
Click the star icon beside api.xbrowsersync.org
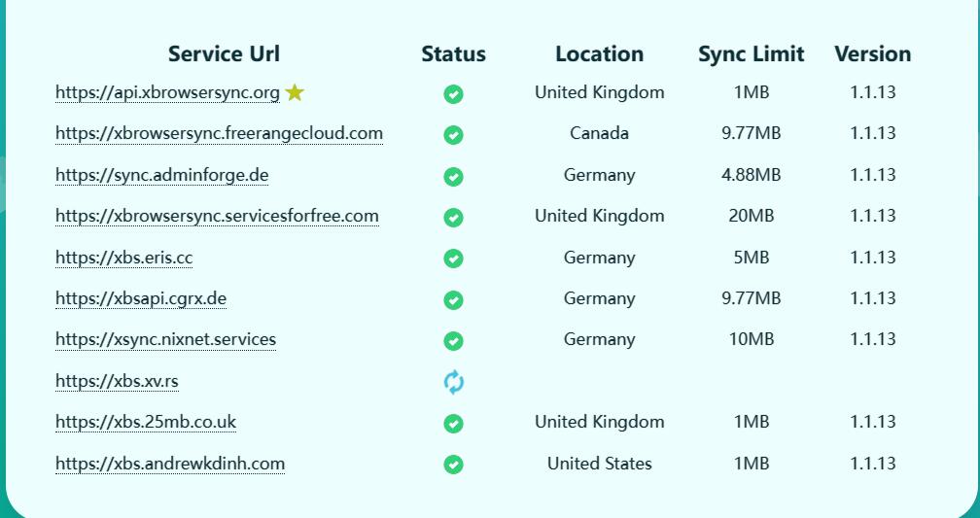[x=295, y=92]
